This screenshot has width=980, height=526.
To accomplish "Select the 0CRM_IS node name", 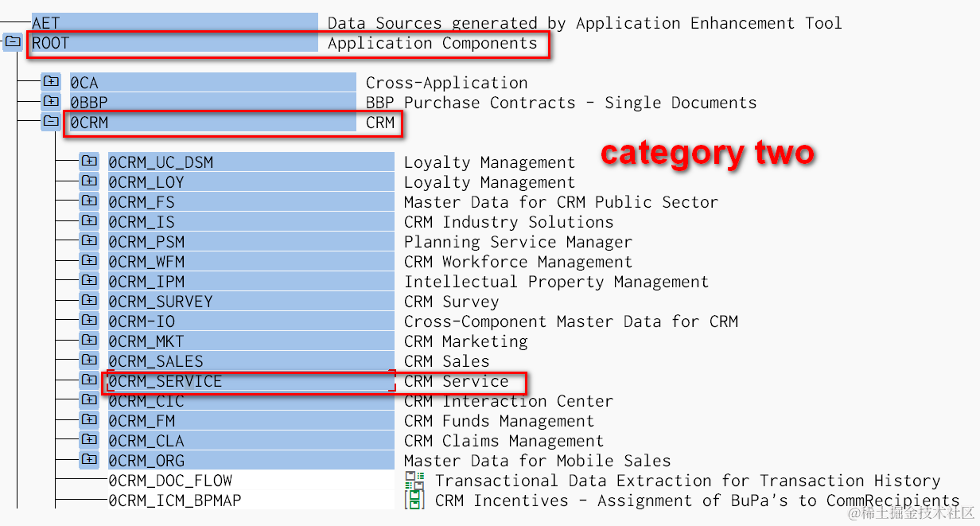I will (x=142, y=222).
